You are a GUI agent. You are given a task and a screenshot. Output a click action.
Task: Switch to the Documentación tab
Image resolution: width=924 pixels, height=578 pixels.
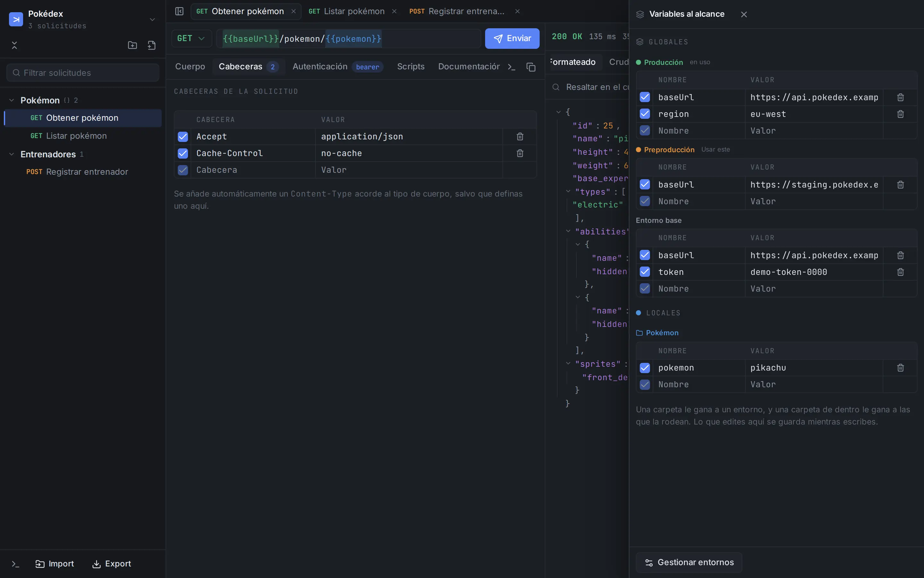tap(468, 66)
